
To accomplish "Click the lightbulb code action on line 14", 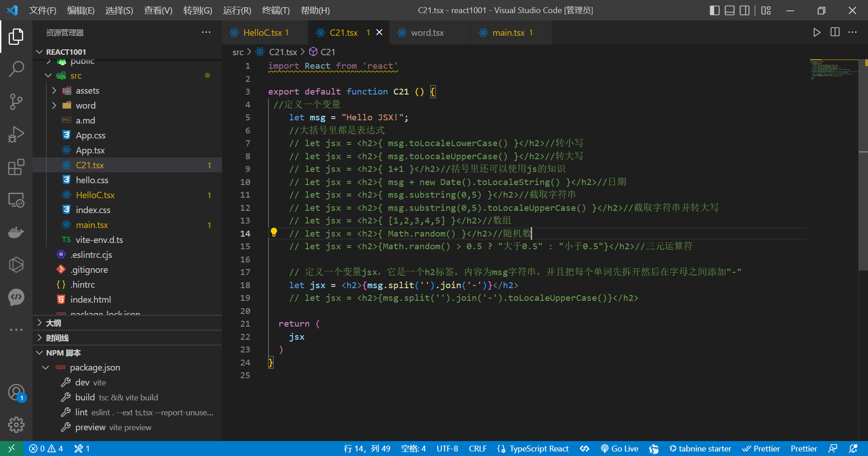I will pos(274,233).
